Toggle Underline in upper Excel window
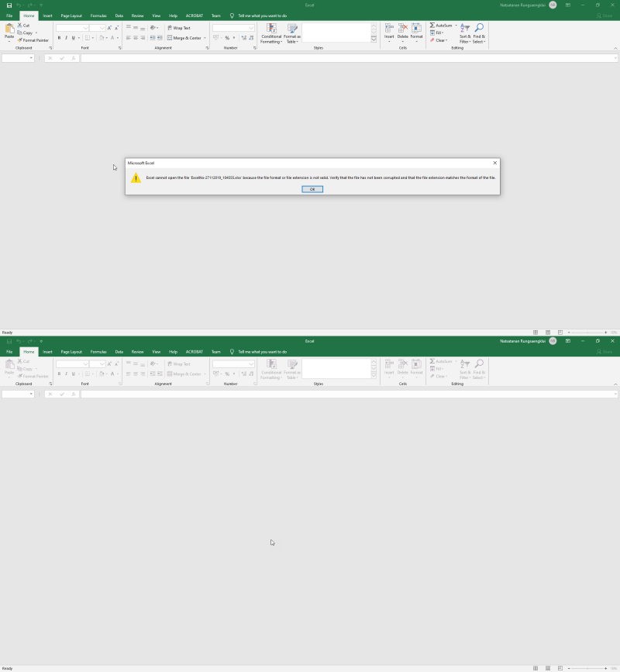The width and height of the screenshot is (620, 672). click(74, 38)
